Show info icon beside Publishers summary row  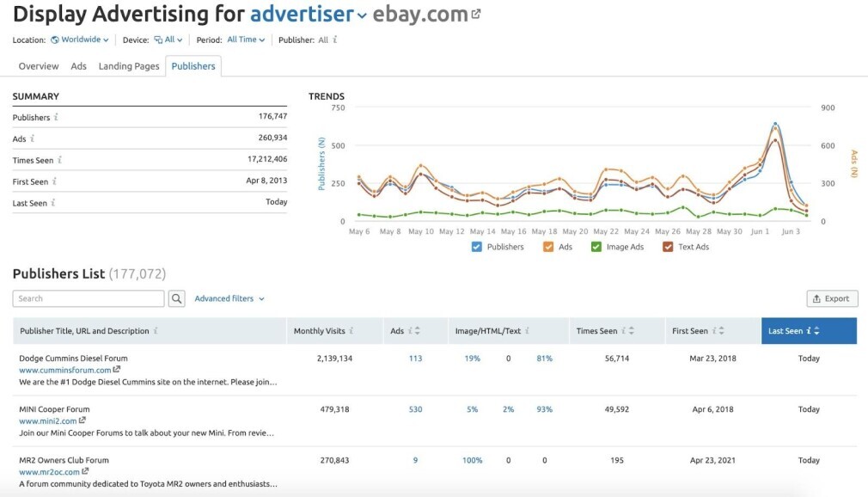coord(56,117)
